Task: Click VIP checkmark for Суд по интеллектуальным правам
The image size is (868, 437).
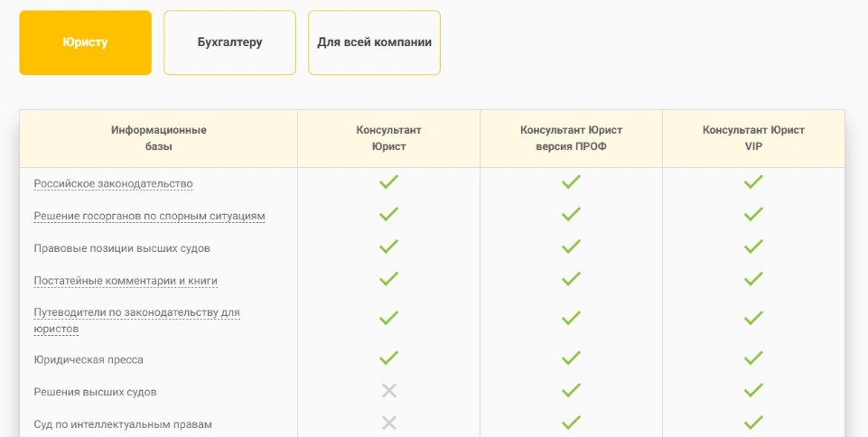Action: (753, 423)
